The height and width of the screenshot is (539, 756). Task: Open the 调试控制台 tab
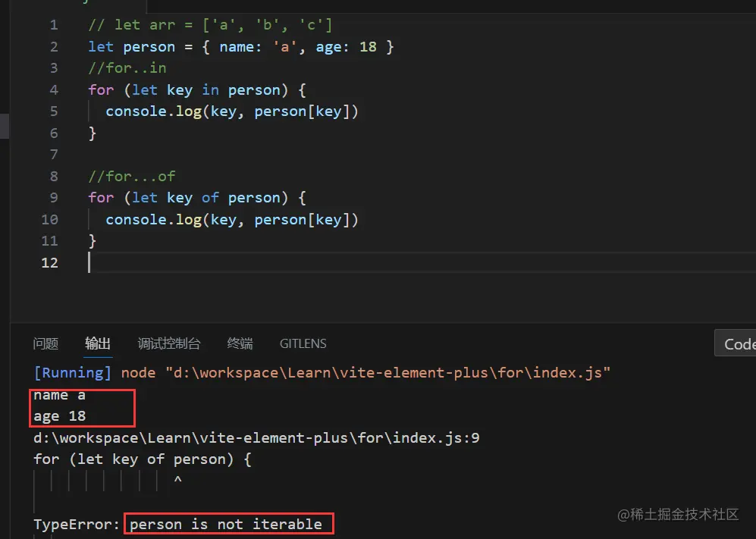pos(169,343)
